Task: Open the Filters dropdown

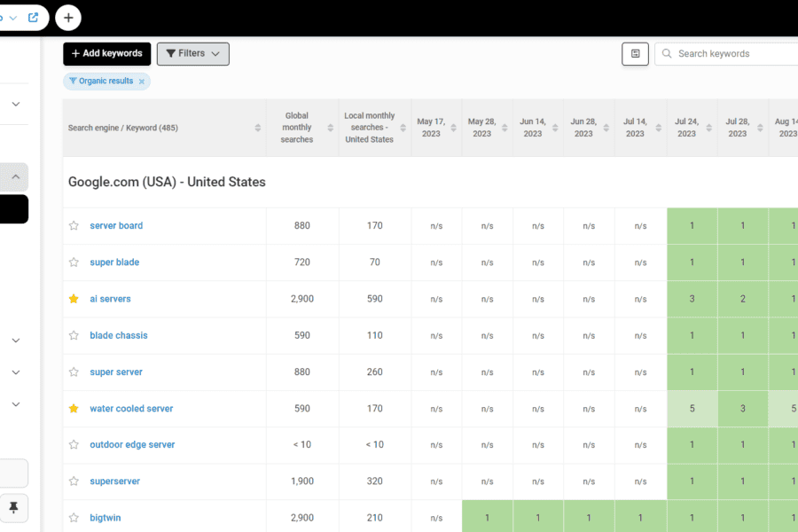Action: coord(192,54)
